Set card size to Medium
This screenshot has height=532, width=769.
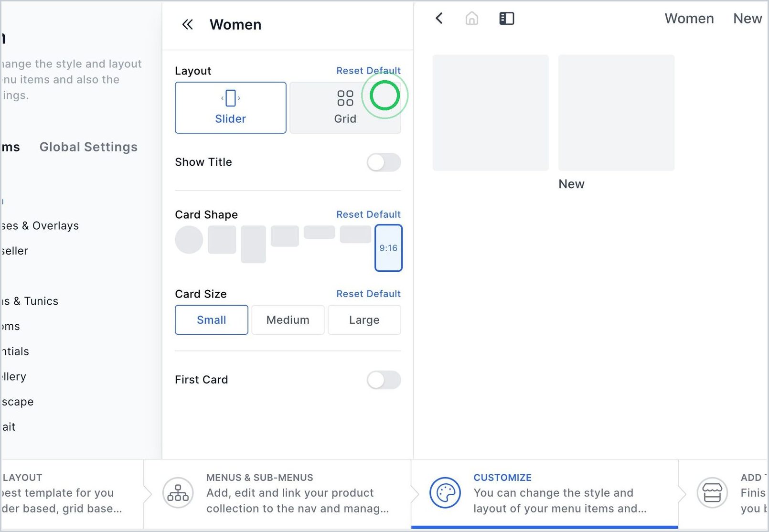pyautogui.click(x=288, y=320)
